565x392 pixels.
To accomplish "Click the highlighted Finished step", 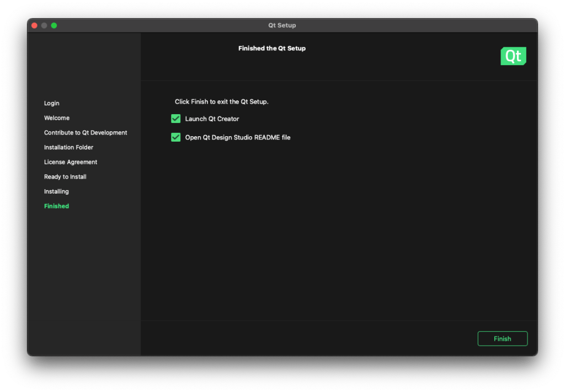I will 56,206.
